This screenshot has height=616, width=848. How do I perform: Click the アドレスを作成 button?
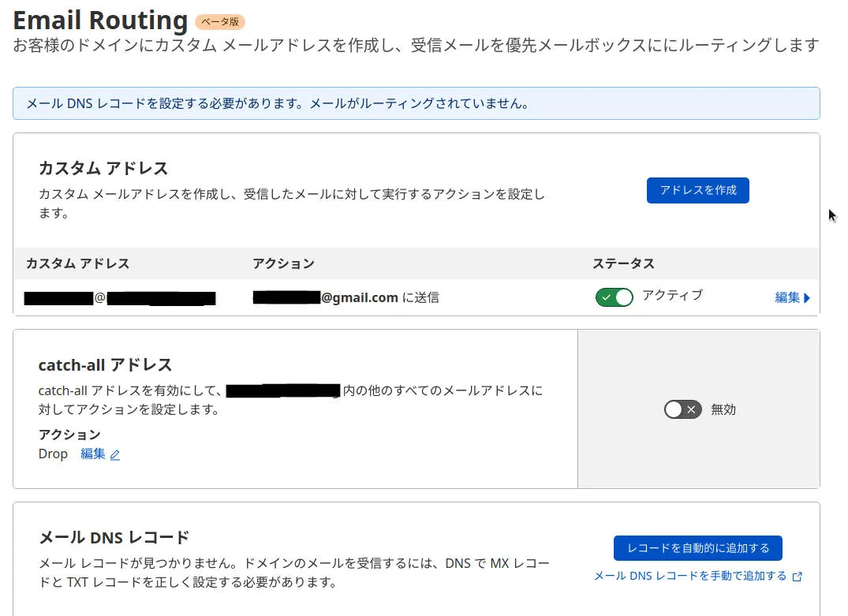pyautogui.click(x=697, y=190)
